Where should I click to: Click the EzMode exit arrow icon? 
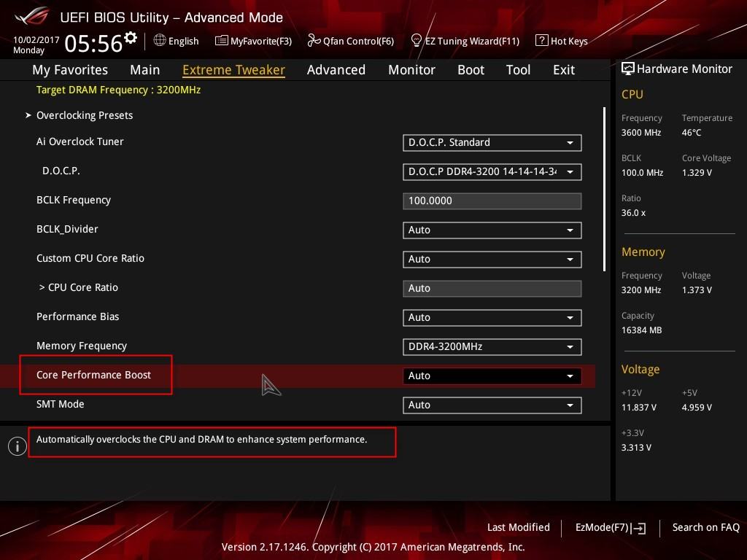638,528
